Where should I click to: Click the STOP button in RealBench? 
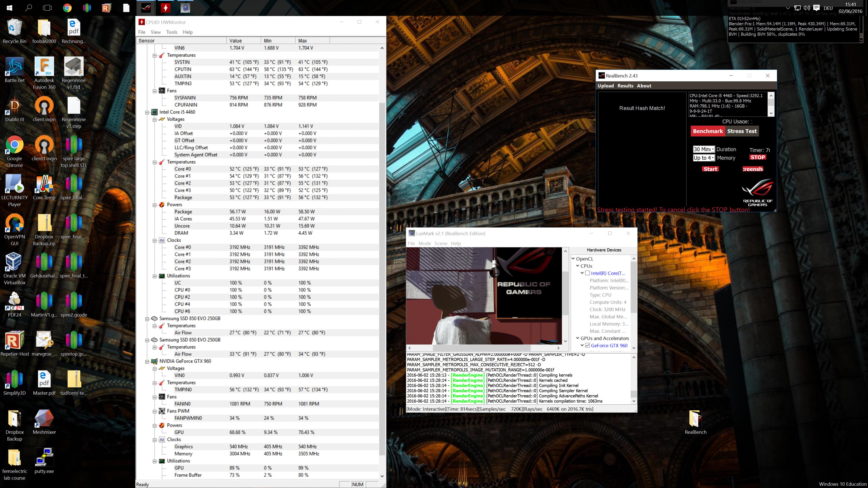tap(757, 157)
